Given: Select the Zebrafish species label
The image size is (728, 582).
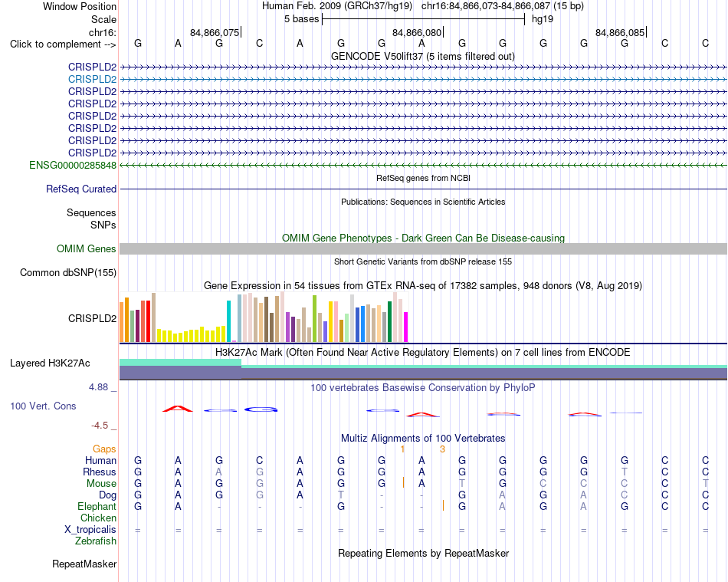Looking at the screenshot, I should [x=96, y=541].
